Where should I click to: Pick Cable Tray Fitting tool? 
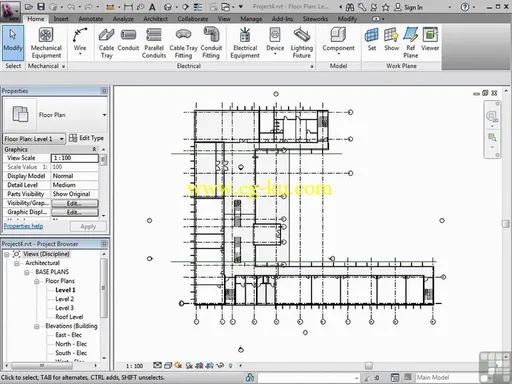183,42
